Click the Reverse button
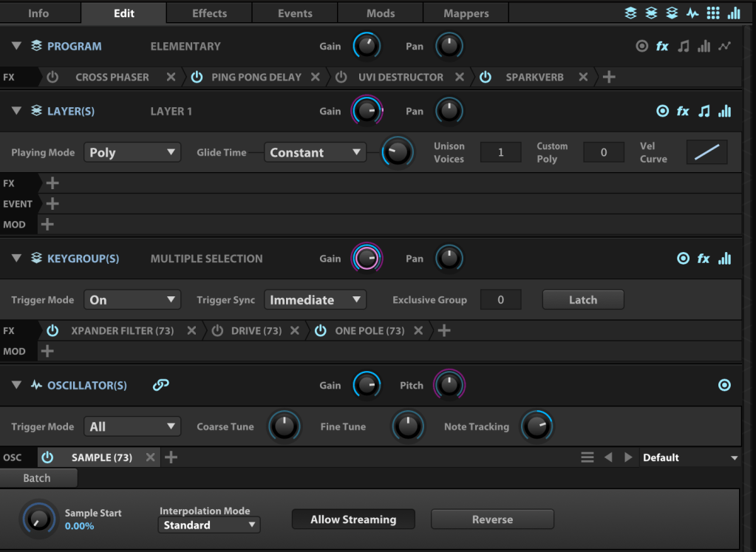756x552 pixels. (x=492, y=519)
